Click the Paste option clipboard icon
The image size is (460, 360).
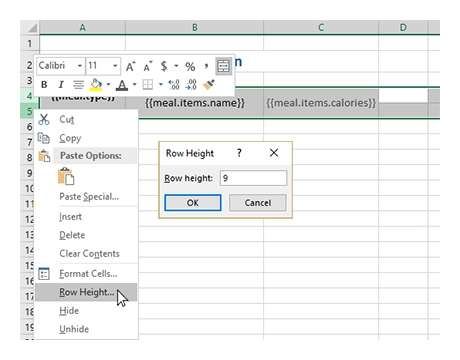click(66, 176)
